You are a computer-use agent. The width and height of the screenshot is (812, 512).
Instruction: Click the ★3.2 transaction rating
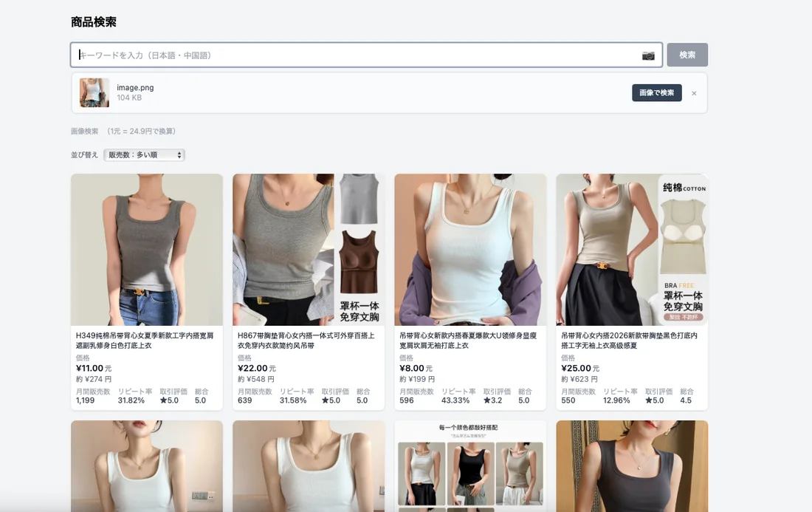492,400
